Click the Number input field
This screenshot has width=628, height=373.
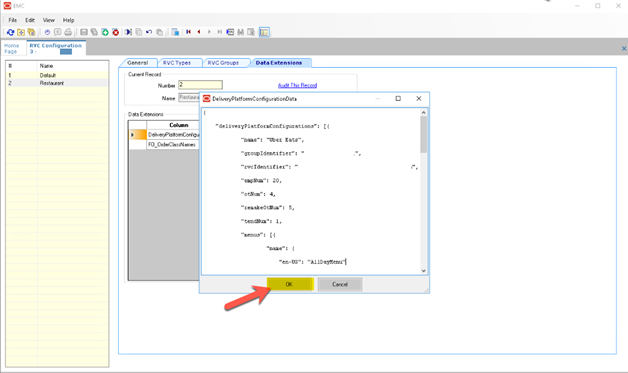click(x=200, y=85)
